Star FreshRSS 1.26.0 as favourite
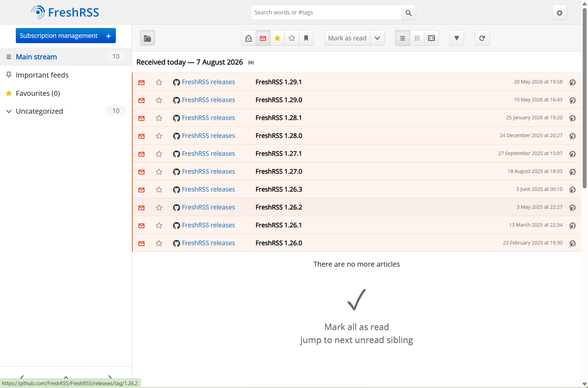The image size is (588, 388). coord(159,243)
